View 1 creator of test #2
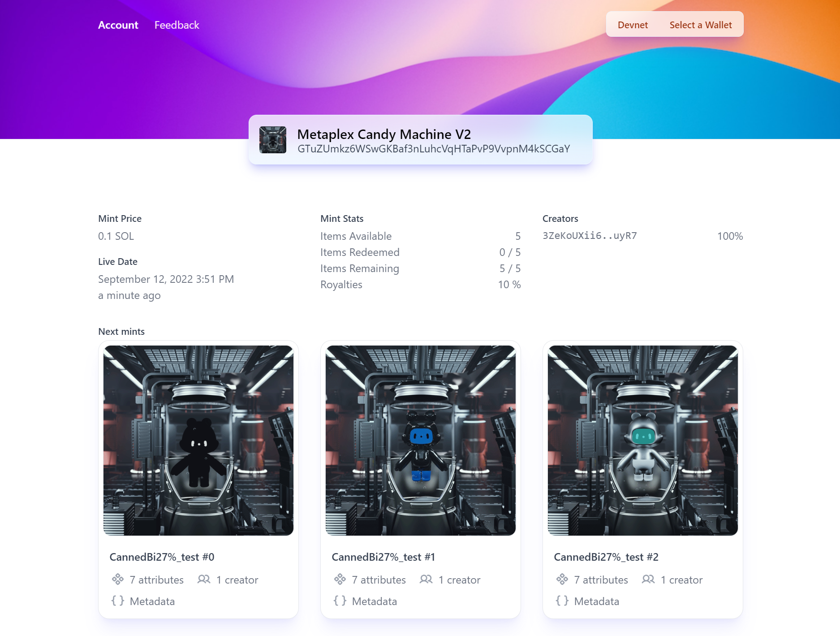 pos(681,580)
